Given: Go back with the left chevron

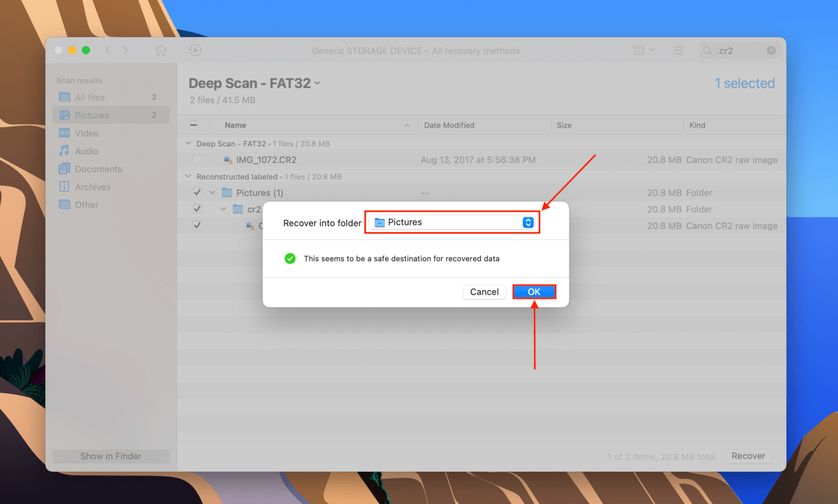Looking at the screenshot, I should 108,50.
